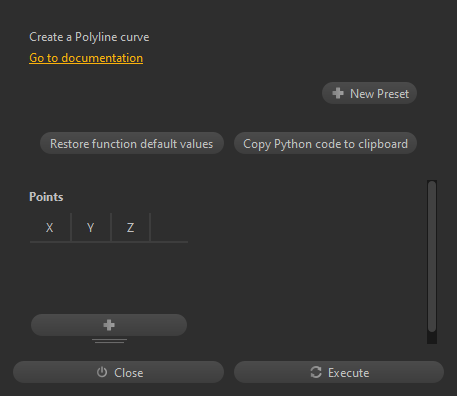Click the plus icon beside New Preset
Viewport: 457px width, 396px height.
coord(338,93)
